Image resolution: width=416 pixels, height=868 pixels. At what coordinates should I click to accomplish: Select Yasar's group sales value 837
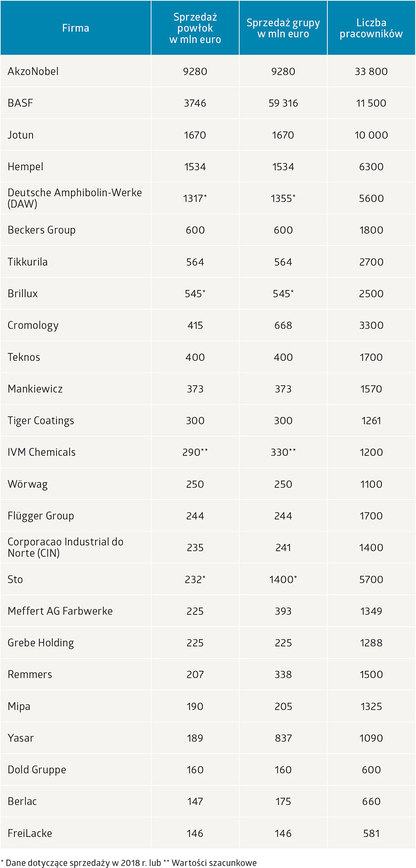[x=283, y=738]
